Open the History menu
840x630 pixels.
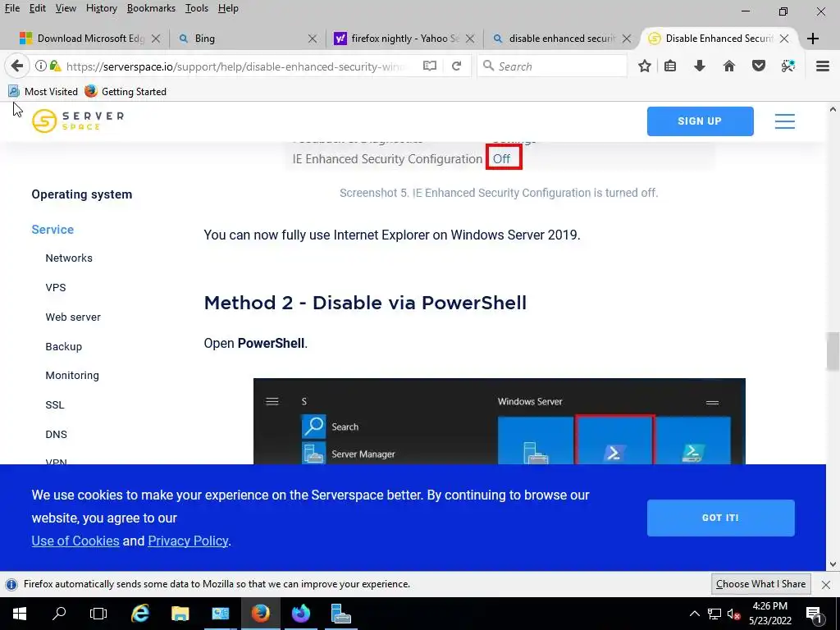coord(101,8)
